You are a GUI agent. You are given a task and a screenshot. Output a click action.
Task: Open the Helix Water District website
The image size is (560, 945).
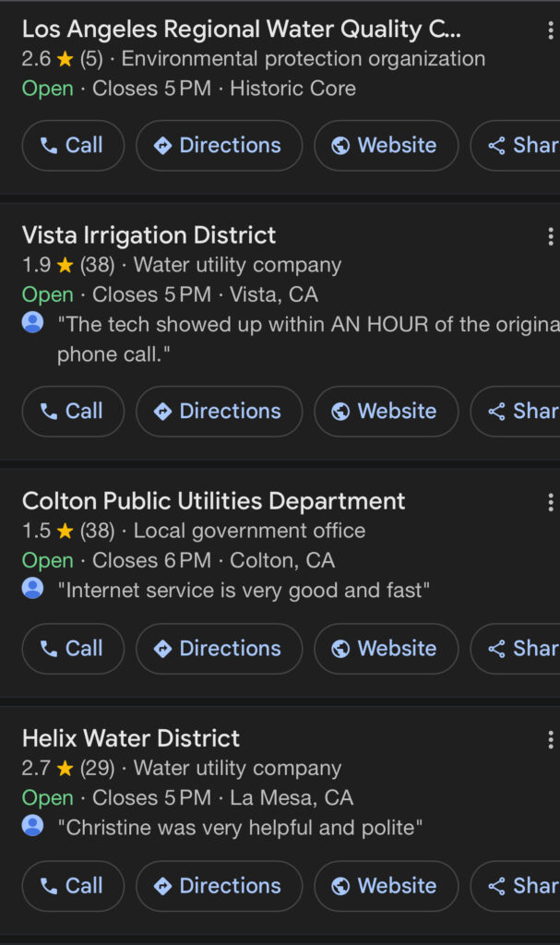(386, 885)
